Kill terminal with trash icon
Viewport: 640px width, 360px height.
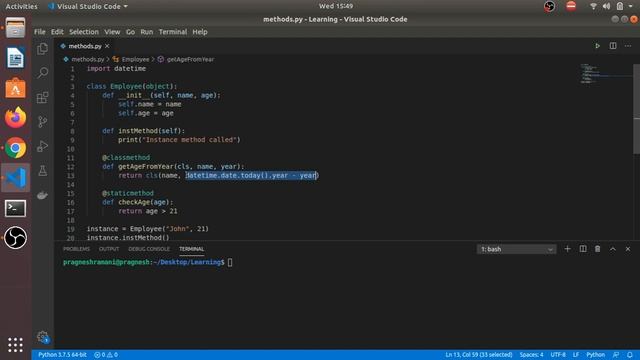598,249
